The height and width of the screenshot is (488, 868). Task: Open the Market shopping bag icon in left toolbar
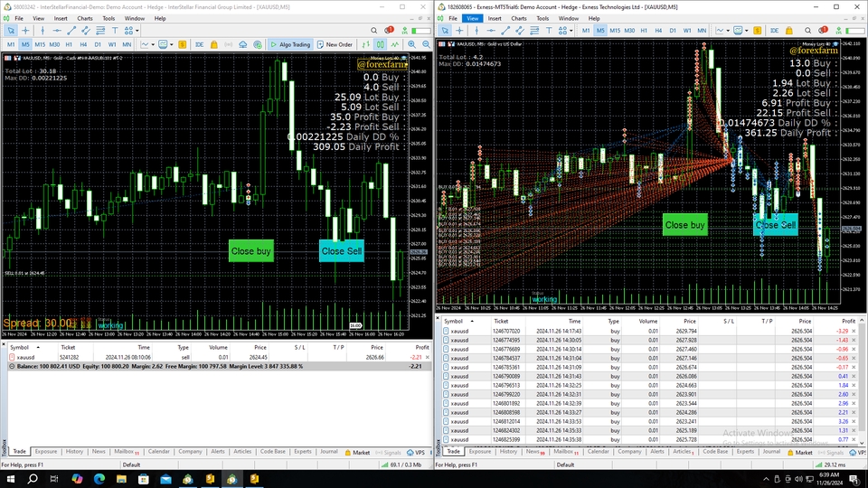pos(214,44)
